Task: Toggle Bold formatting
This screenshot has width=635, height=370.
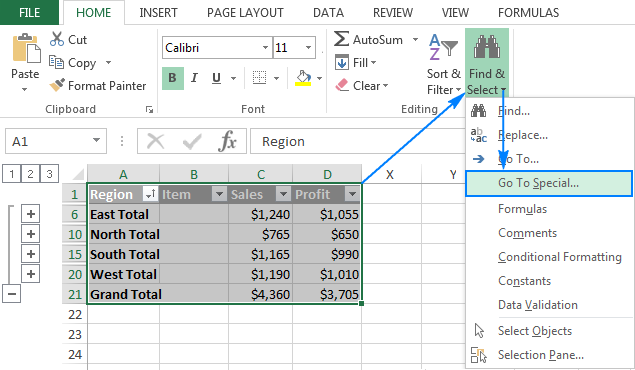Action: (173, 78)
